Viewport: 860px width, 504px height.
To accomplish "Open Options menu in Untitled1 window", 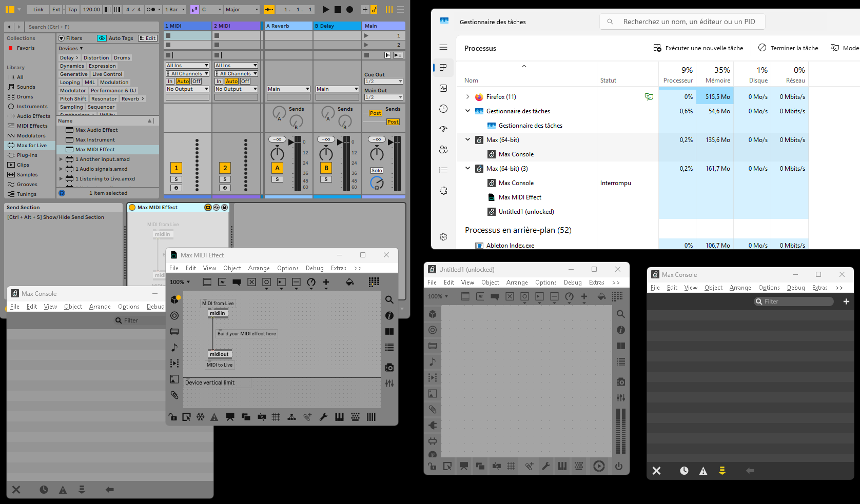I will tap(545, 283).
